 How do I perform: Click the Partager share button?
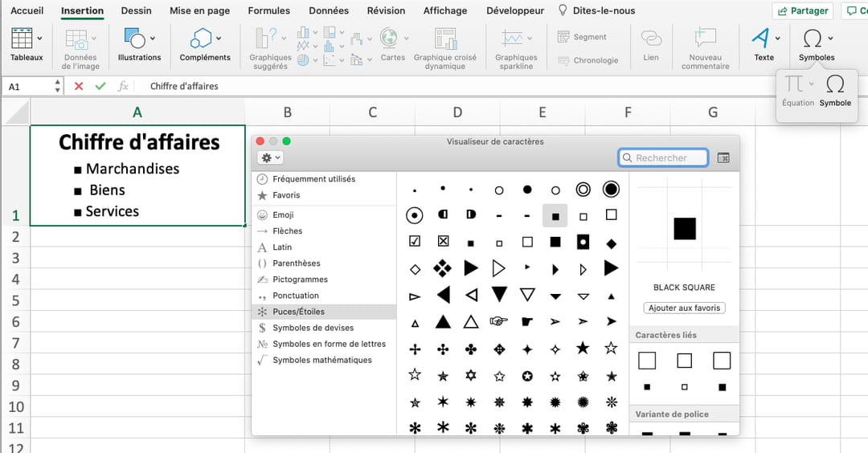point(803,11)
